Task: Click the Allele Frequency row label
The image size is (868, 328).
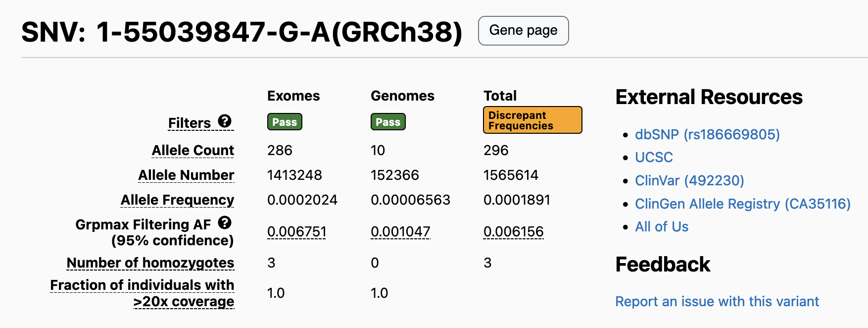Action: click(x=177, y=200)
